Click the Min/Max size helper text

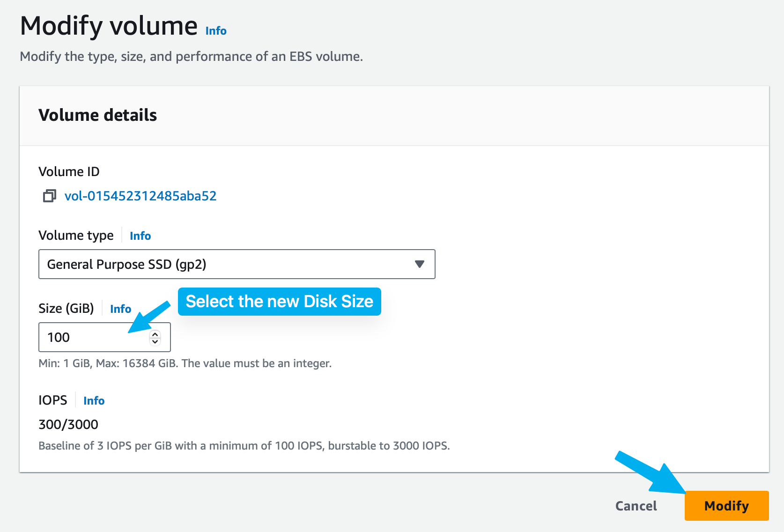click(x=185, y=363)
